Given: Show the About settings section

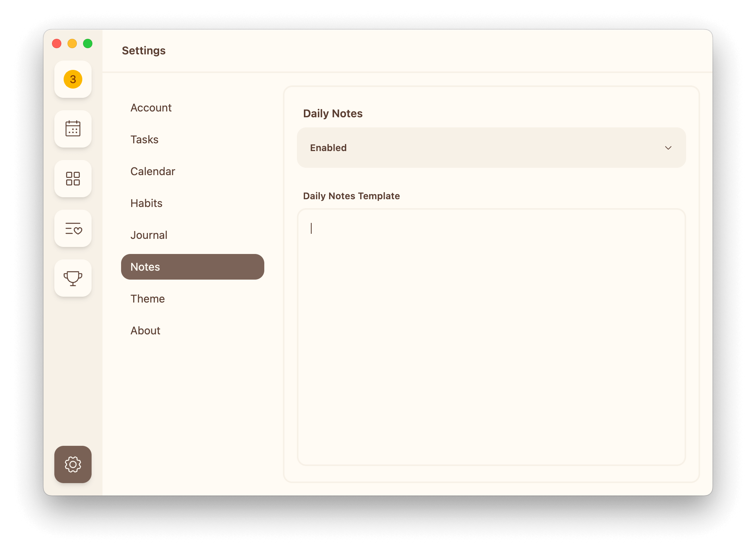Looking at the screenshot, I should point(192,330).
